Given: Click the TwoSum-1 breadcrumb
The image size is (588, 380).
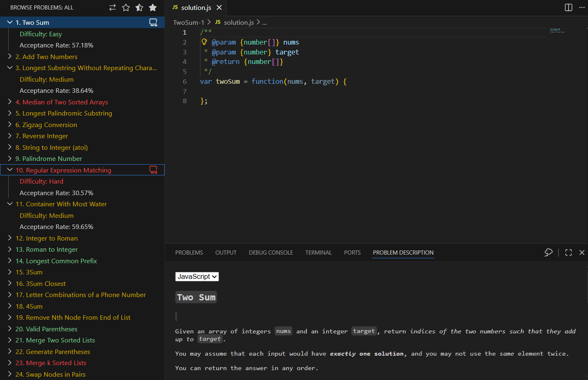Looking at the screenshot, I should [x=188, y=22].
